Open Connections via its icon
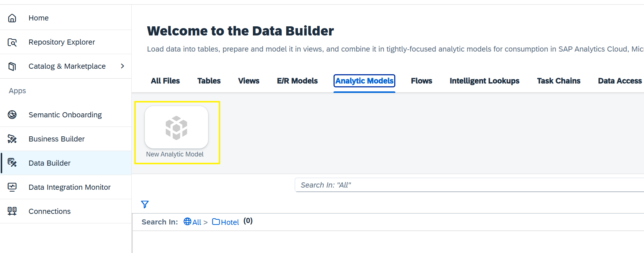This screenshot has width=644, height=253. pyautogui.click(x=12, y=211)
